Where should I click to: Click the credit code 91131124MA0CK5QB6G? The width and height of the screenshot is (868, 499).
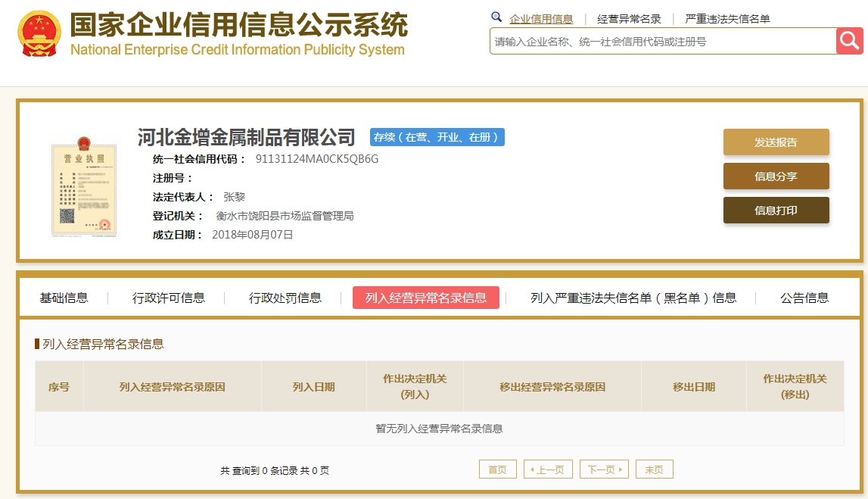tap(317, 159)
